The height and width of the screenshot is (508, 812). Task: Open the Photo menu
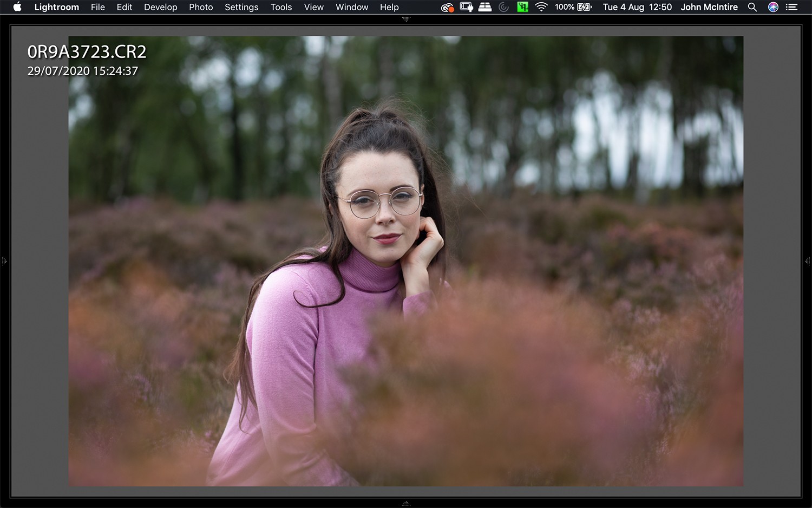click(x=201, y=7)
